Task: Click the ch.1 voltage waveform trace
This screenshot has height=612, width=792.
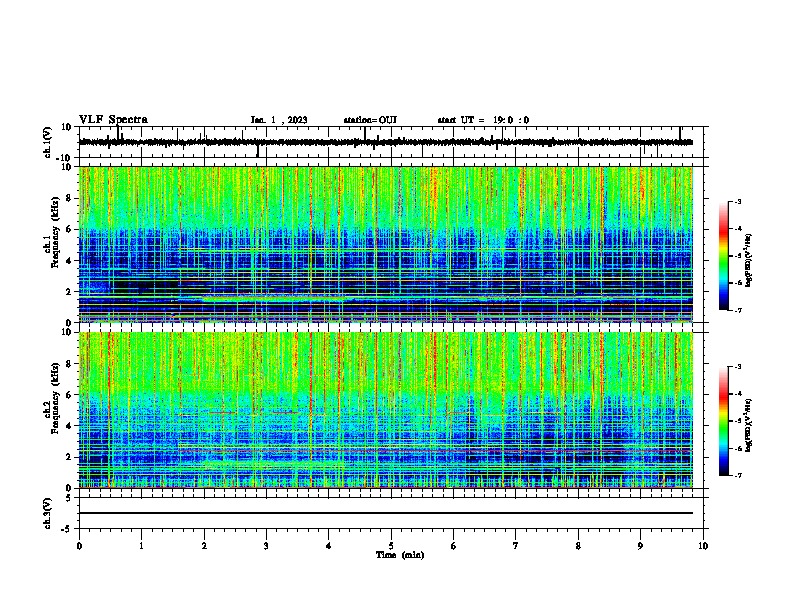Action: pyautogui.click(x=386, y=142)
